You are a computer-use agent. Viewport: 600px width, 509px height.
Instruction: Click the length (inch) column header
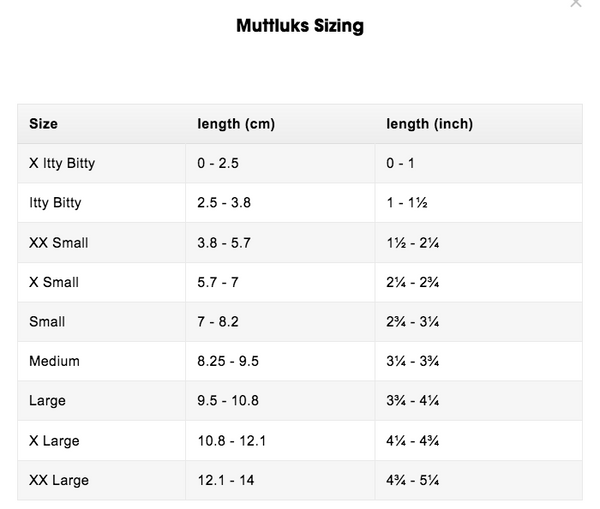[479, 124]
